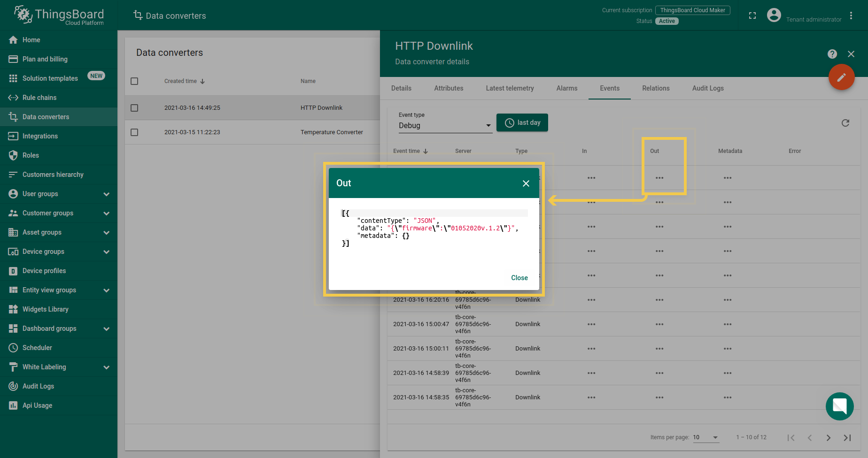The height and width of the screenshot is (458, 868).
Task: Open the three-dot options menu in header
Action: point(851,15)
